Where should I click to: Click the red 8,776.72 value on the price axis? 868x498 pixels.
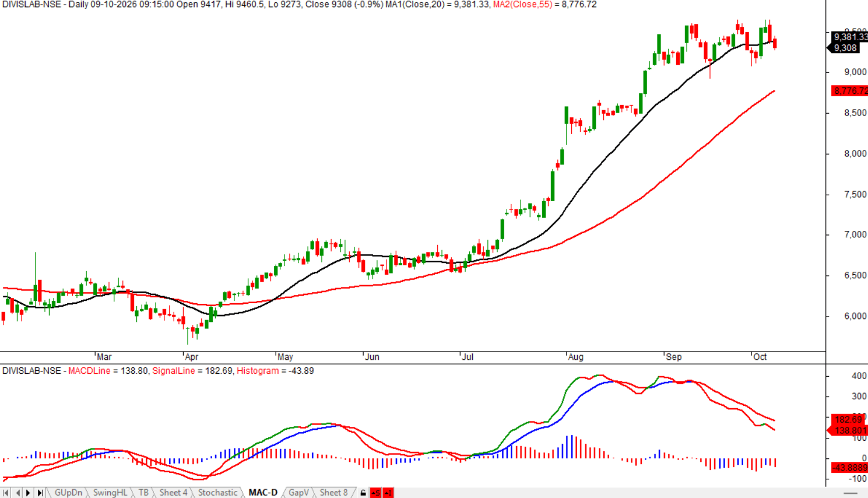(x=850, y=91)
